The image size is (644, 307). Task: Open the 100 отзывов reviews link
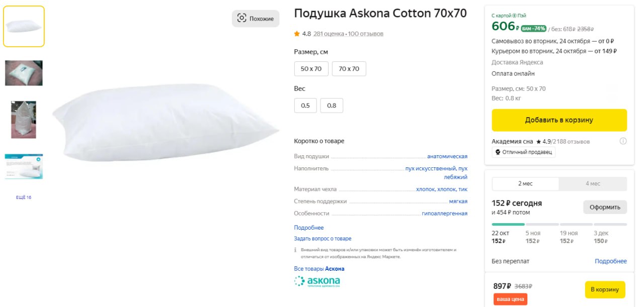tap(365, 34)
